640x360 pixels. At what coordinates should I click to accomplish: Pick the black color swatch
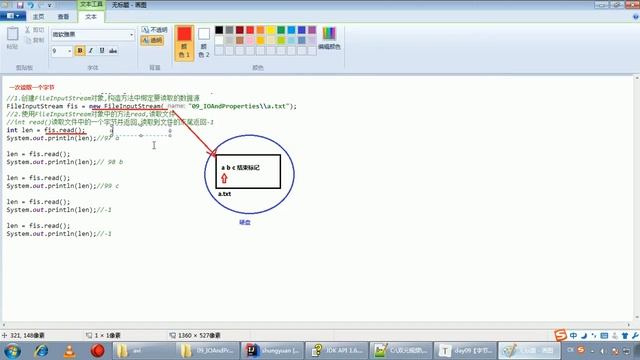(219, 30)
